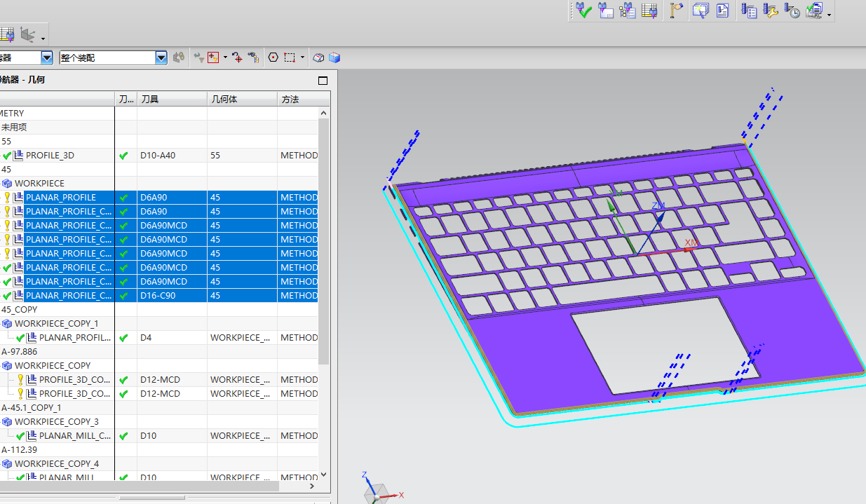Viewport: 866px width, 504px height.
Task: Open the 整个装配 scope dropdown
Action: click(161, 57)
